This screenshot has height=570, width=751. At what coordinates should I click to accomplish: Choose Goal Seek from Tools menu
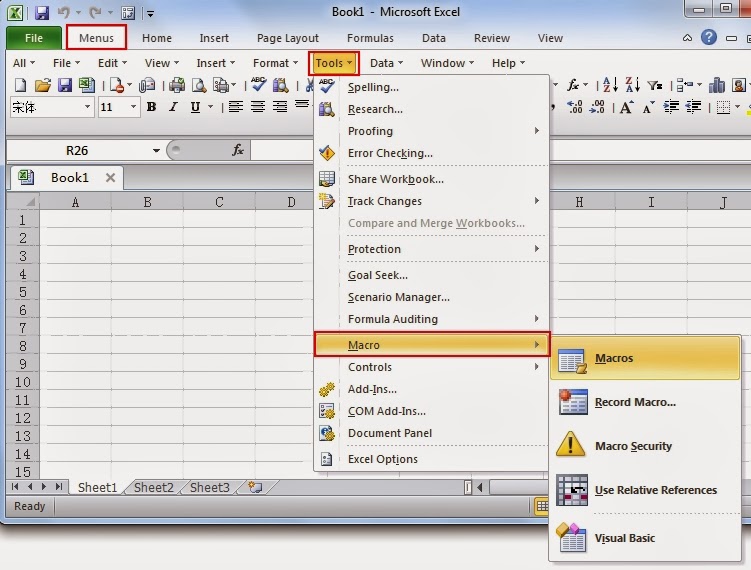(x=431, y=275)
